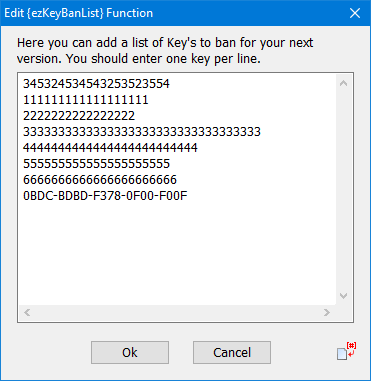The width and height of the screenshot is (371, 381).
Task: Click the vertical scrollbar up arrow
Action: point(343,83)
